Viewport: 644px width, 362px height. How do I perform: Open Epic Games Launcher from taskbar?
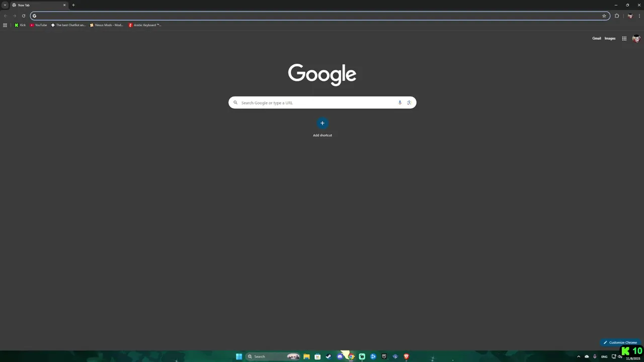click(384, 356)
